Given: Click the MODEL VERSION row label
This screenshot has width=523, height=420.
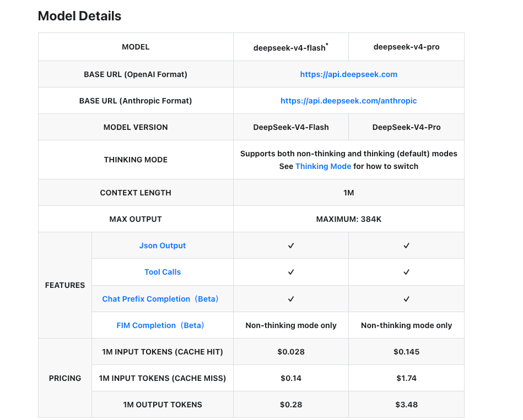Looking at the screenshot, I should point(136,127).
